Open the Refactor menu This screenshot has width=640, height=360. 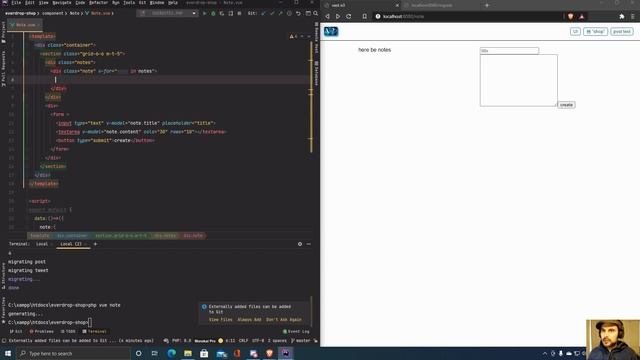98,2
